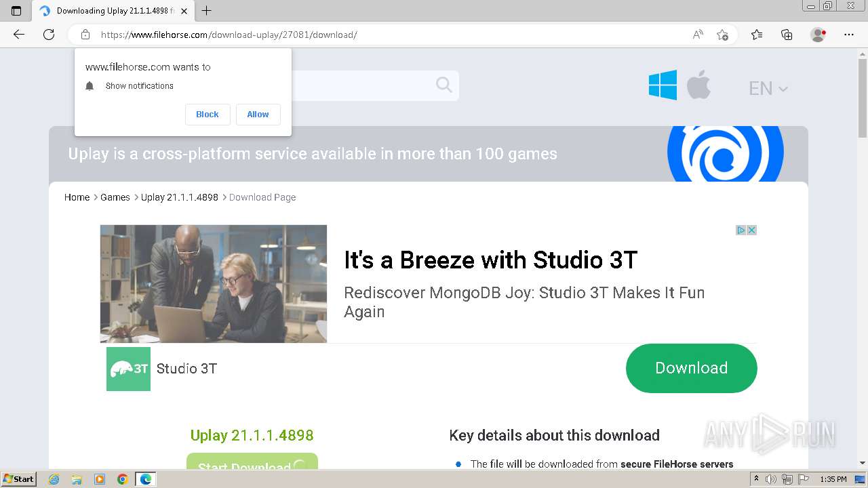
Task: Click the system clock 1:35 PM
Action: pyautogui.click(x=833, y=479)
